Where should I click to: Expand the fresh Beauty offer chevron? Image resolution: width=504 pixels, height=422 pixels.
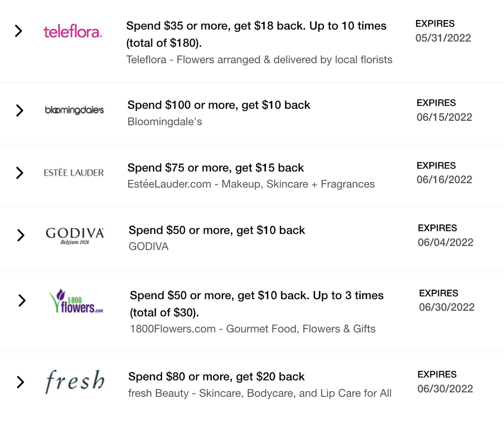tap(20, 382)
